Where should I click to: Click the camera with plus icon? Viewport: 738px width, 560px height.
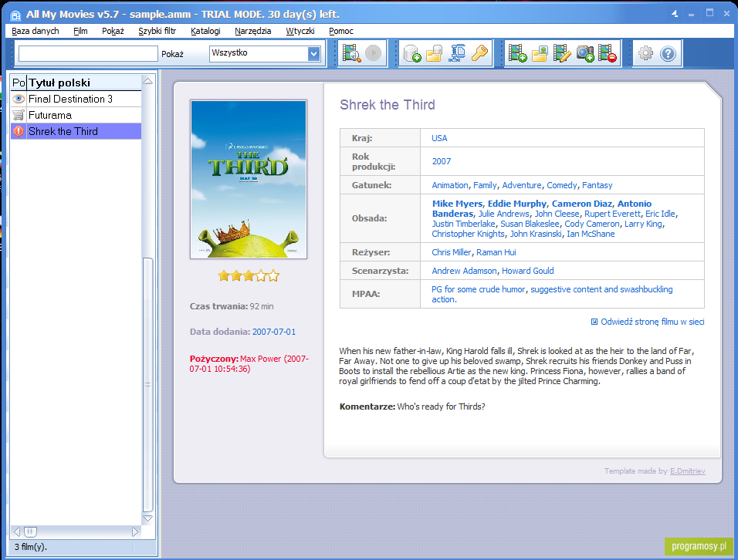tap(585, 53)
